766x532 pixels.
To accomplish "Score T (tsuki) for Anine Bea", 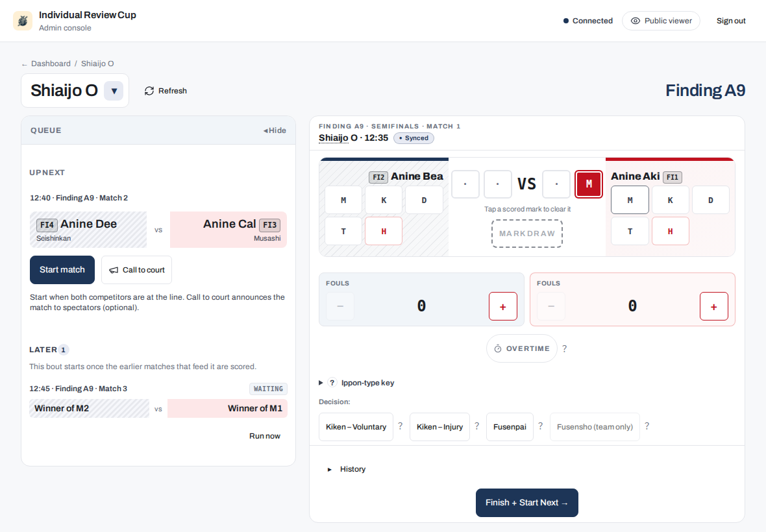I will pyautogui.click(x=343, y=231).
